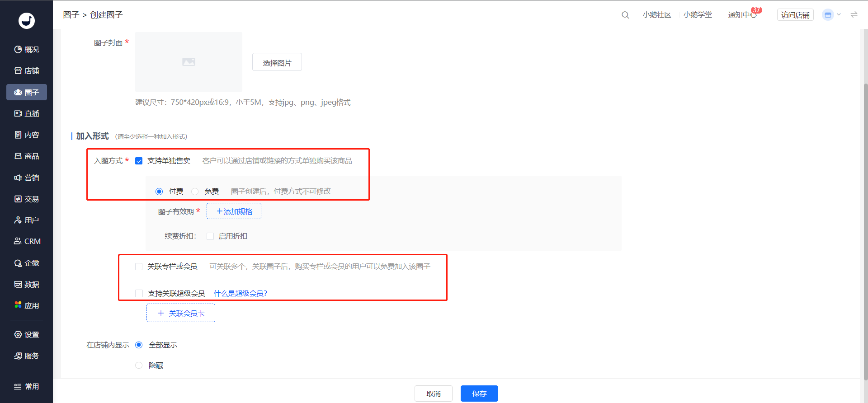The height and width of the screenshot is (403, 868).
Task: Click the search magnifier icon
Action: click(625, 15)
